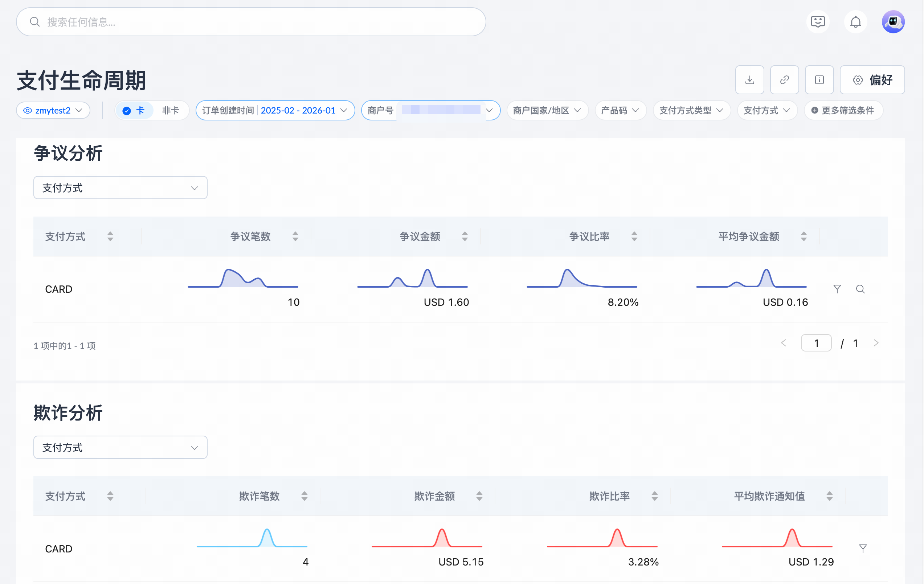Switch to the 非卡 option

point(170,110)
